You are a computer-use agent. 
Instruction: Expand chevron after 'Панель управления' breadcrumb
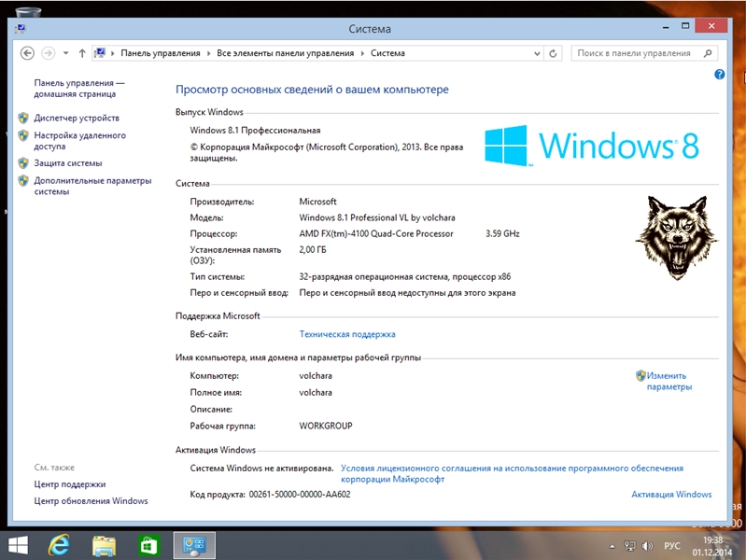[x=208, y=53]
